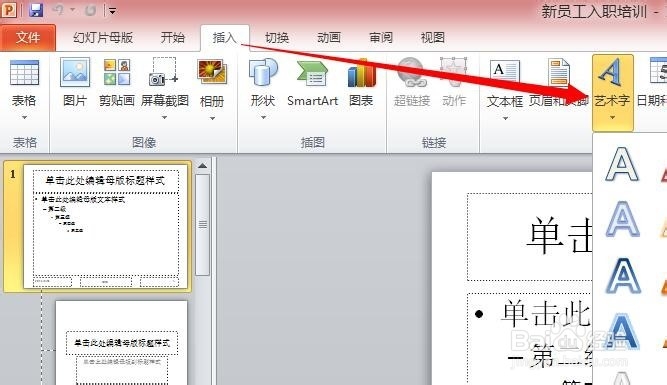667x385 pixels.
Task: Switch to the Review (审阅) tab
Action: click(x=380, y=37)
